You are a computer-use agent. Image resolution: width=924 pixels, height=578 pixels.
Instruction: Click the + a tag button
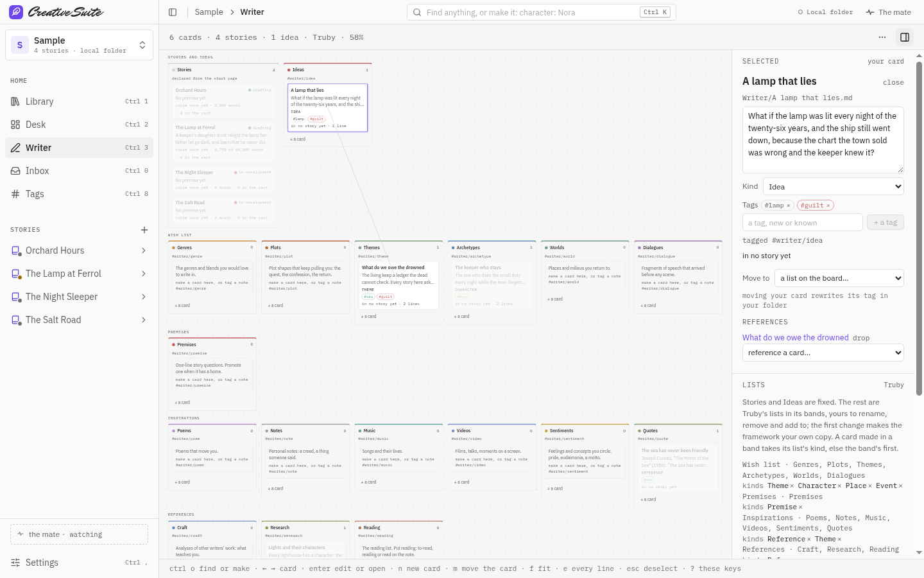point(886,222)
